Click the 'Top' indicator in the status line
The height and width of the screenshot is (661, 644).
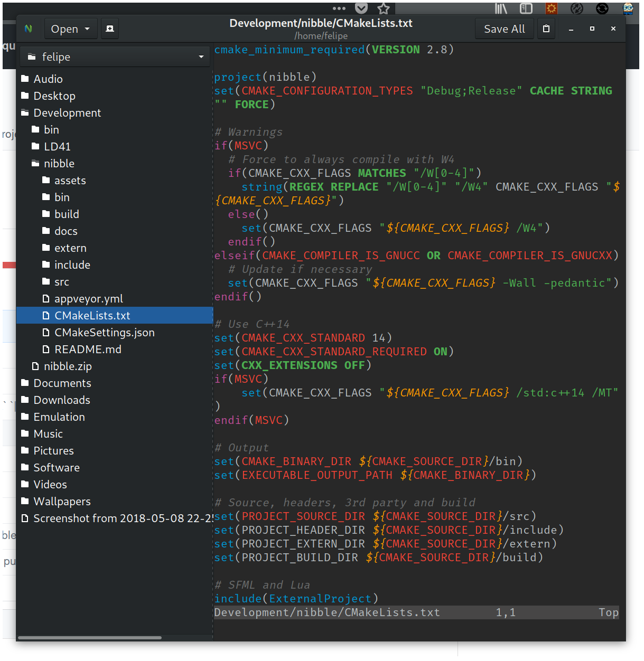(x=609, y=612)
